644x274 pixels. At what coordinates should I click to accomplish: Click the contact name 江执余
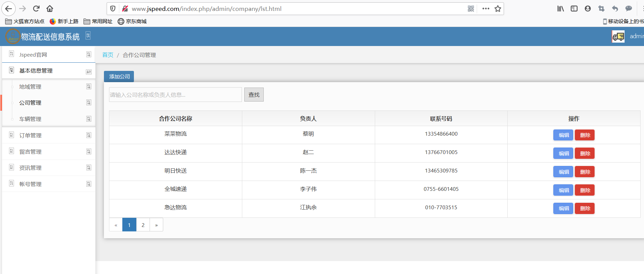coord(308,208)
